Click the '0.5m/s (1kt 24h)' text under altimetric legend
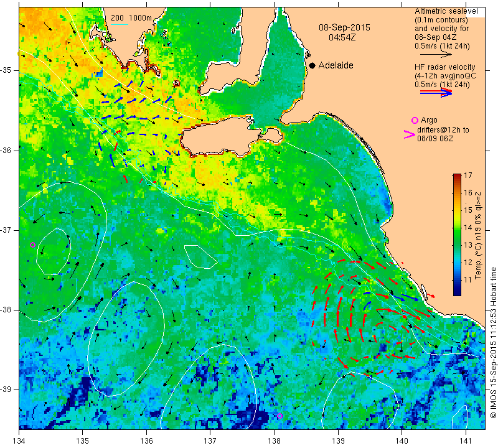This screenshot has height=448, width=498. pos(442,46)
